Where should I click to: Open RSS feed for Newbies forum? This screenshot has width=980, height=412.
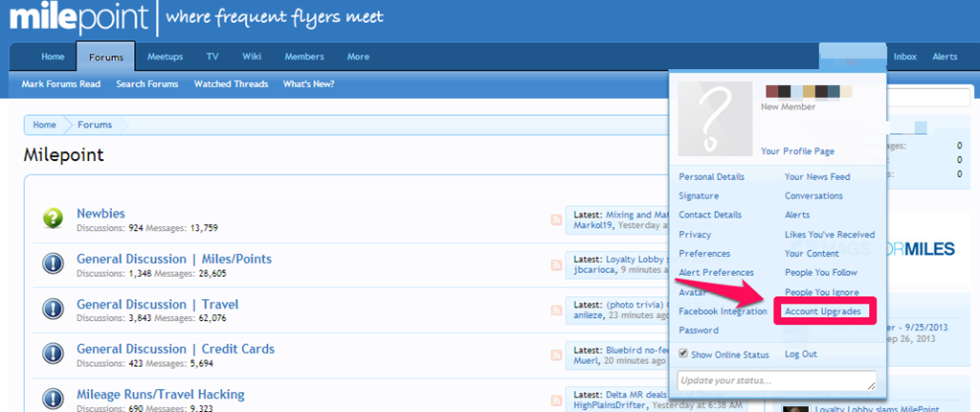(556, 219)
